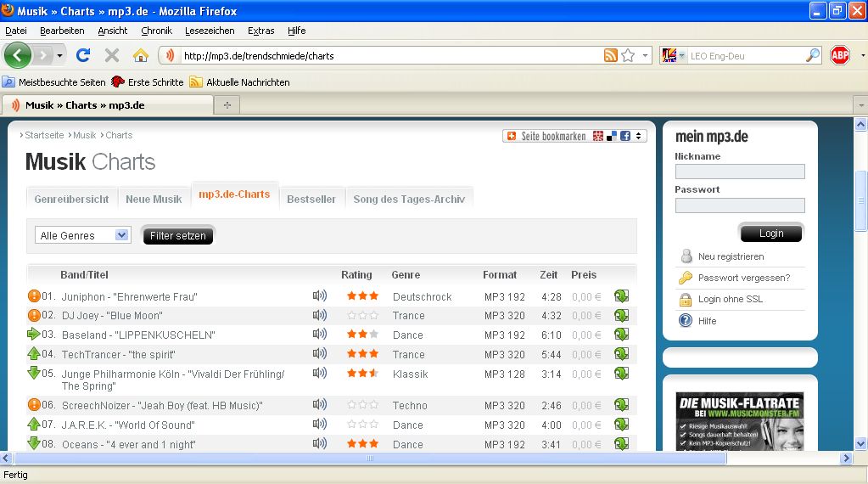Viewport: 868px width, 484px height.
Task: Play preview of Baseland LIPPENKUSCHELN
Action: pyautogui.click(x=319, y=334)
